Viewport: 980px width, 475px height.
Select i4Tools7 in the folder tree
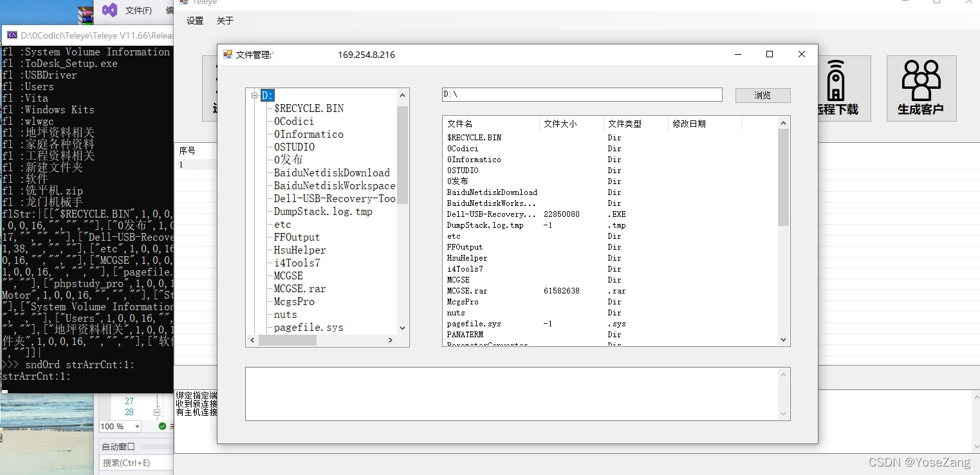297,263
